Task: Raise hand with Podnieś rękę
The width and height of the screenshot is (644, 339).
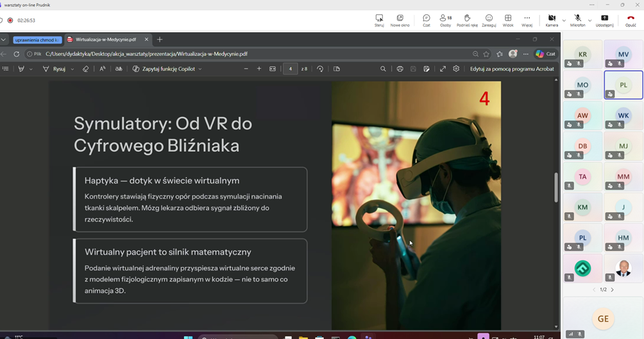Action: click(467, 18)
